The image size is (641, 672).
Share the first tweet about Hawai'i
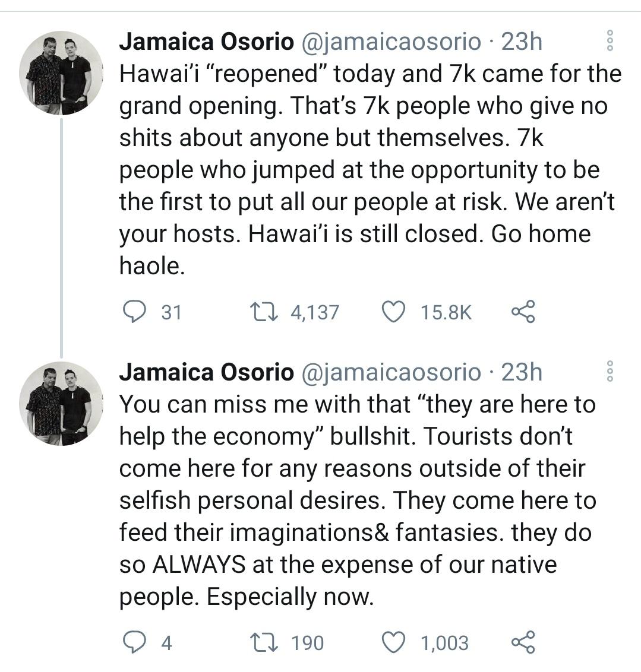pos(523,312)
